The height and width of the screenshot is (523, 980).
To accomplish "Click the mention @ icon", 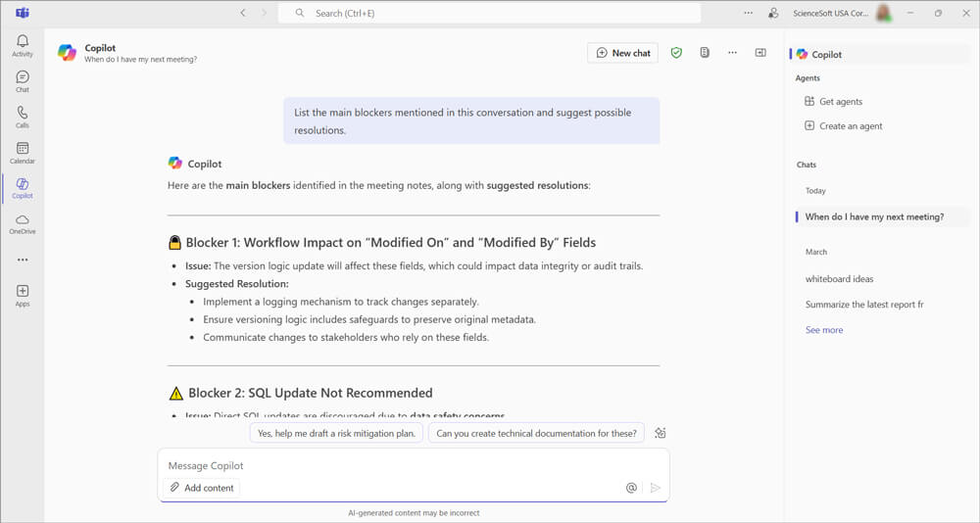I will click(631, 488).
